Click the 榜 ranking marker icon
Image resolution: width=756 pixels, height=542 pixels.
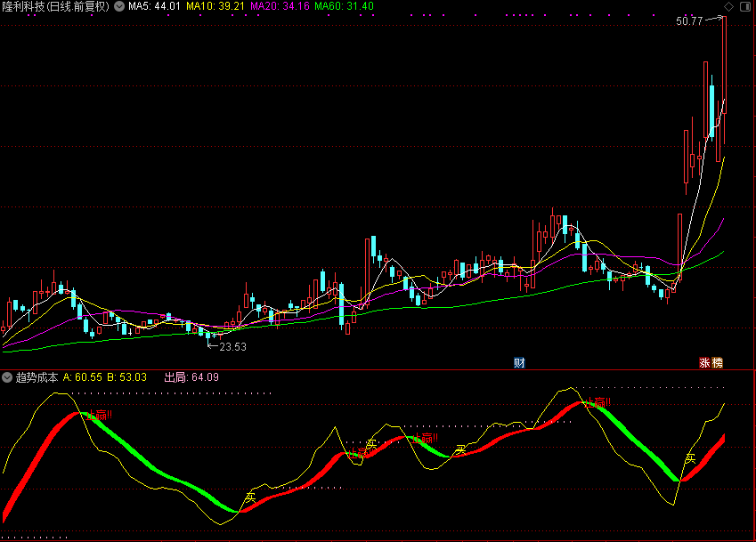coord(718,363)
